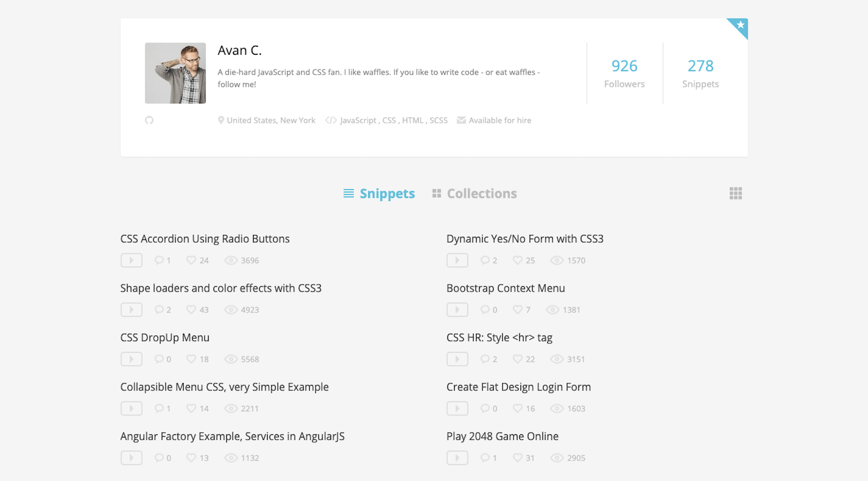Viewport: 868px width, 481px height.
Task: Like the CSS DropUp Menu snippet
Action: [191, 359]
